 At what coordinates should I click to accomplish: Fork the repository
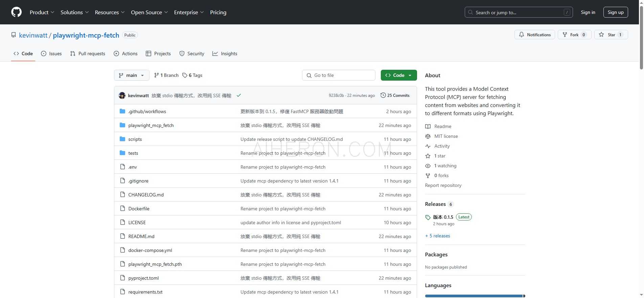(x=574, y=35)
